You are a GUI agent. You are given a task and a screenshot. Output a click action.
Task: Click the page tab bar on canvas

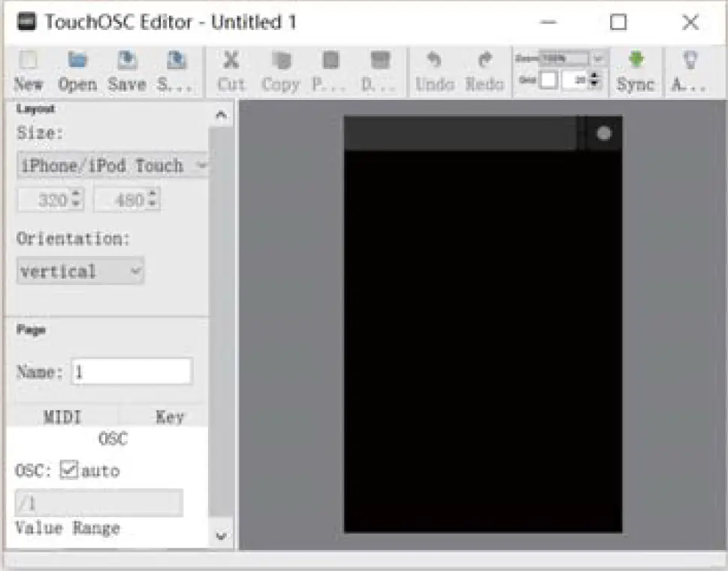pos(460,133)
